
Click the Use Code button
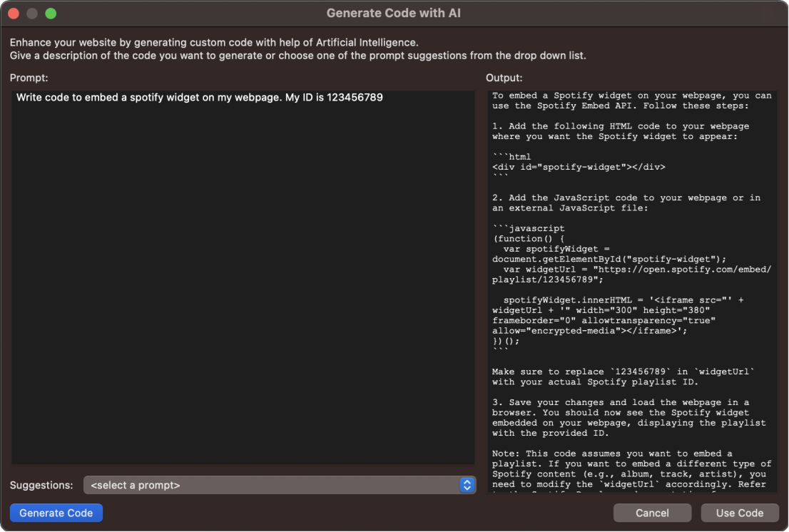pos(739,513)
